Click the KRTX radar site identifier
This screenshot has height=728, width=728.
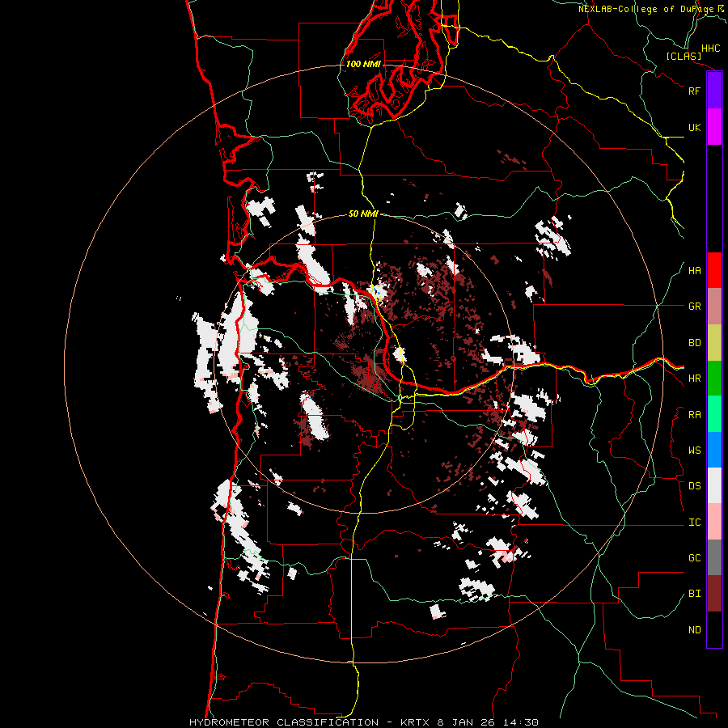coord(416,722)
